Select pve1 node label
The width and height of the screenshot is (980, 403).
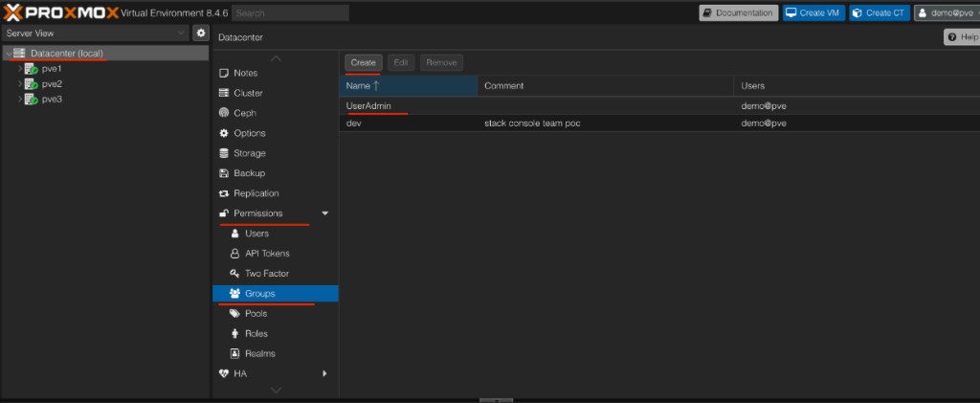click(52, 69)
